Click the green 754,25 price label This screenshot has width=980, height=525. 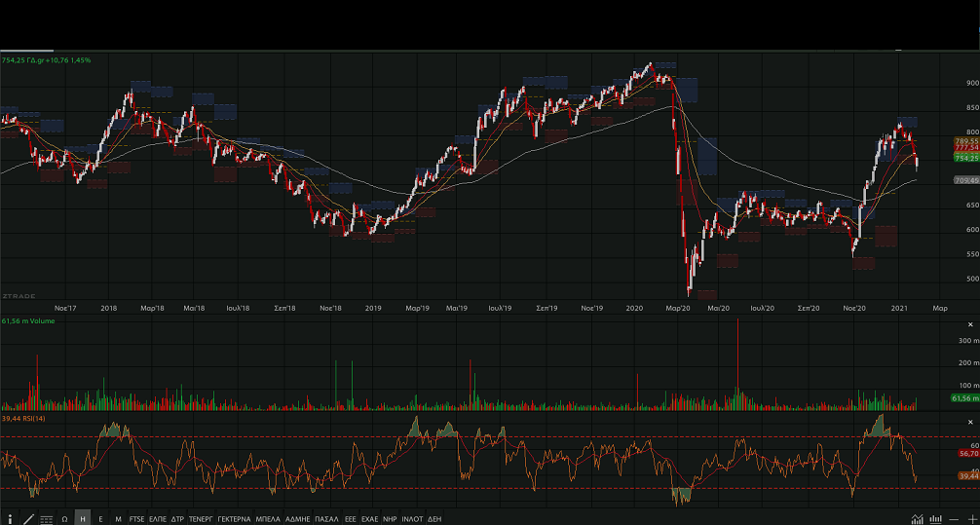click(x=966, y=158)
